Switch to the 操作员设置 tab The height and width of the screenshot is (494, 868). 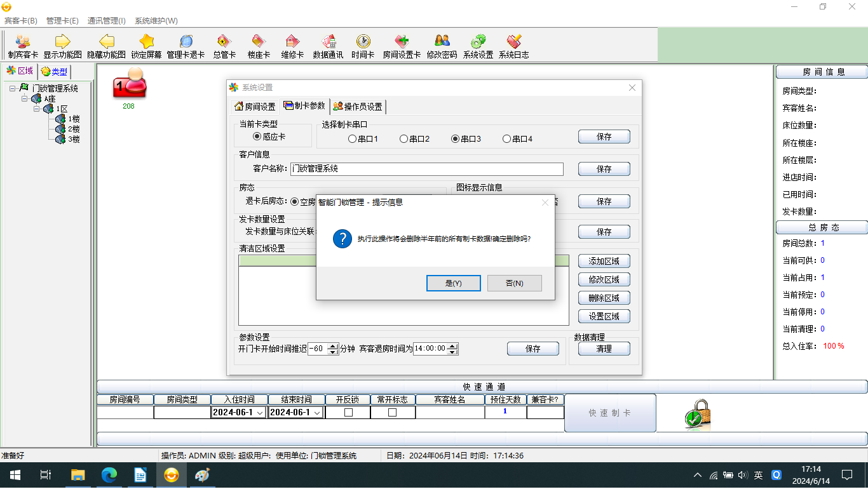click(x=358, y=106)
